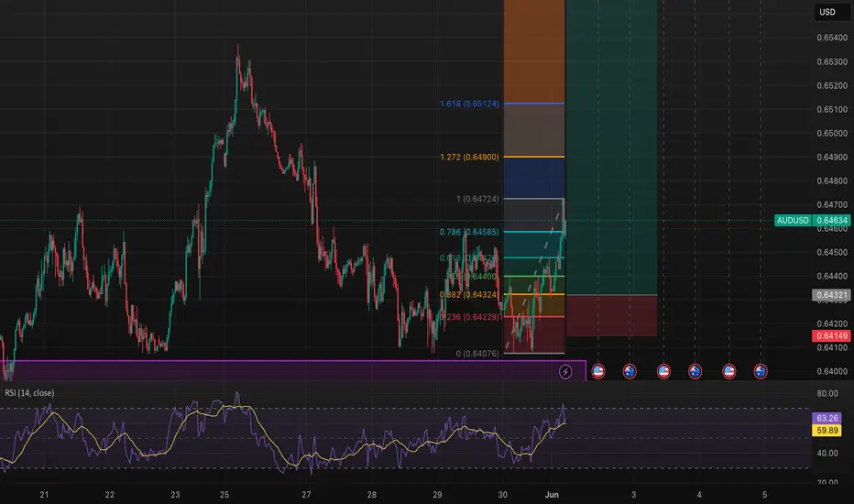Image resolution: width=854 pixels, height=504 pixels.
Task: Click date label 27 on time axis
Action: point(306,495)
